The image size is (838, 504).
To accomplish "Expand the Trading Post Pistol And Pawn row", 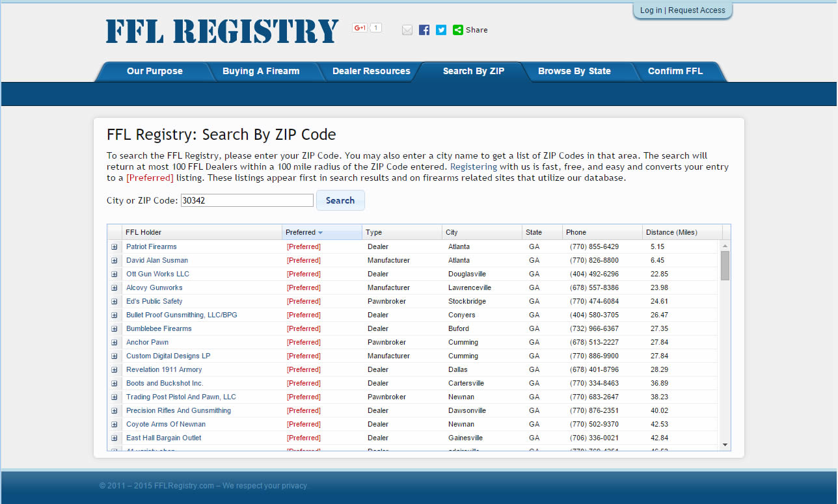I will [x=115, y=397].
